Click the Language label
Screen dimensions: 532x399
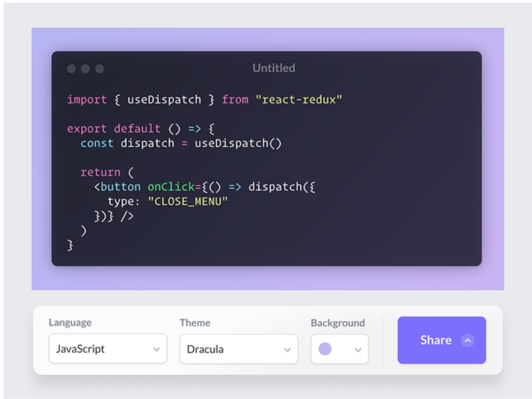point(70,322)
